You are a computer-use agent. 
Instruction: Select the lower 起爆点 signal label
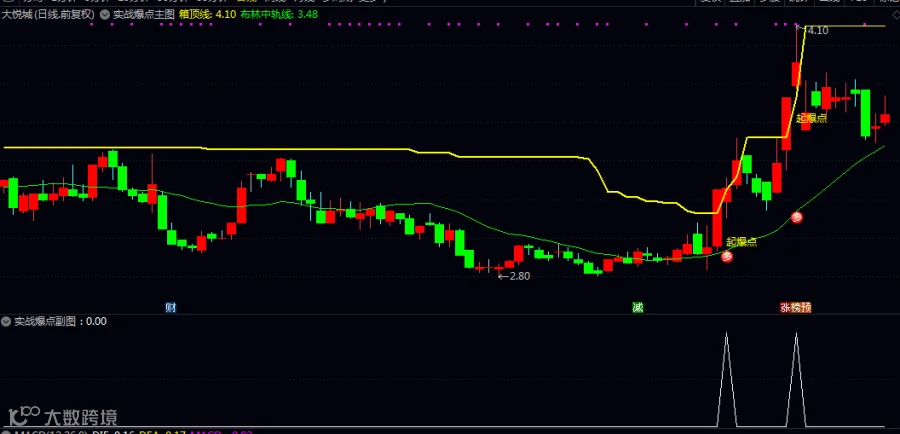pyautogui.click(x=742, y=242)
